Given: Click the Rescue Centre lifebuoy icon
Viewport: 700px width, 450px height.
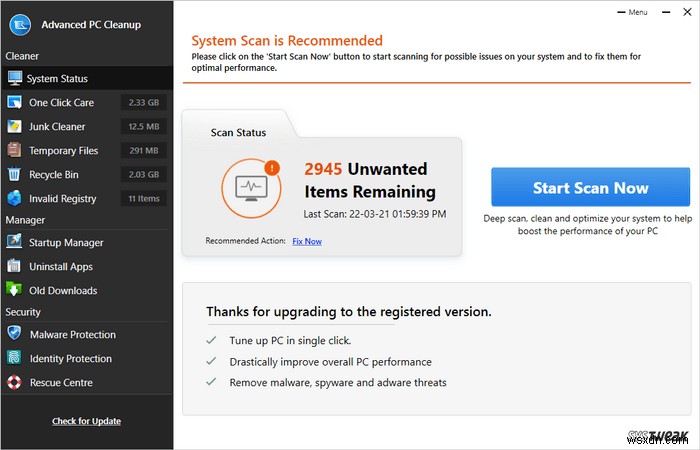Looking at the screenshot, I should [x=14, y=382].
